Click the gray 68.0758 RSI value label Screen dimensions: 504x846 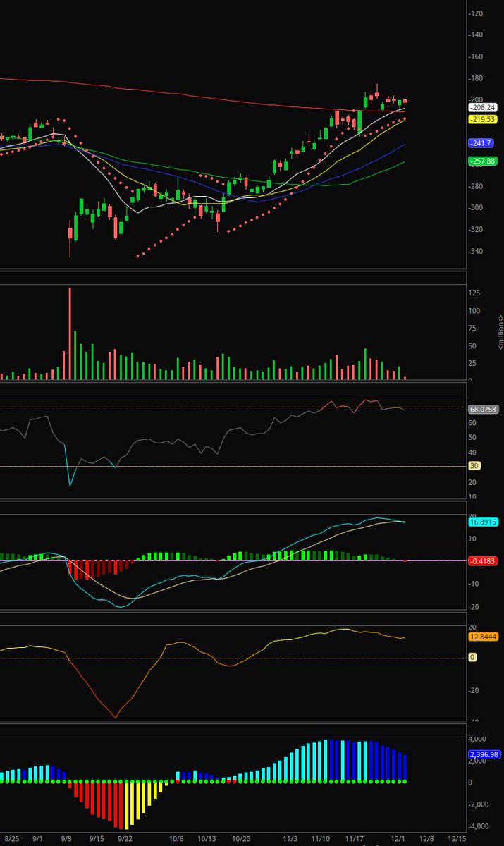(x=484, y=408)
